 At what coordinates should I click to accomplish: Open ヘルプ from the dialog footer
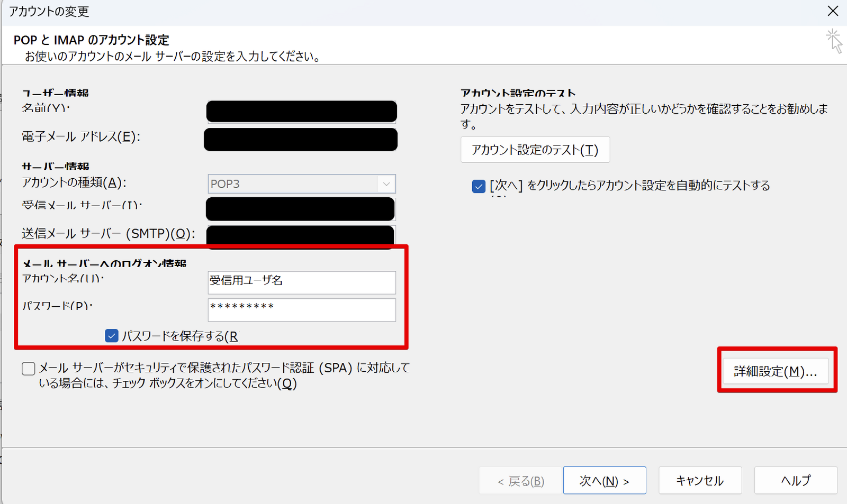click(x=795, y=480)
